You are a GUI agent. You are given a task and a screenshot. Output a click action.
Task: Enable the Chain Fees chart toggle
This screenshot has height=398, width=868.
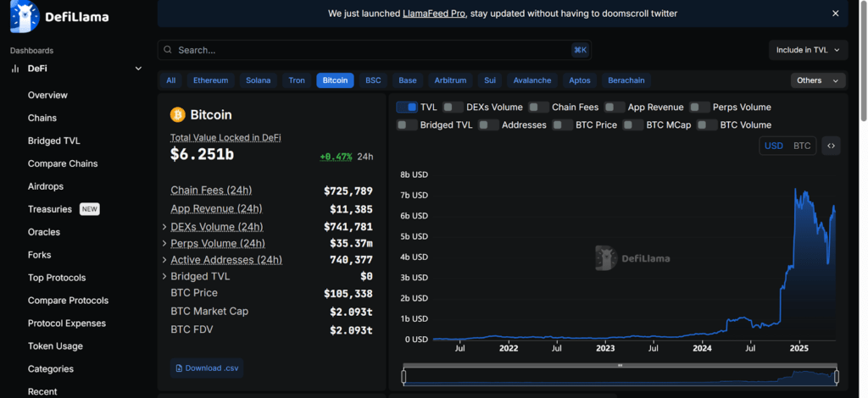(538, 108)
